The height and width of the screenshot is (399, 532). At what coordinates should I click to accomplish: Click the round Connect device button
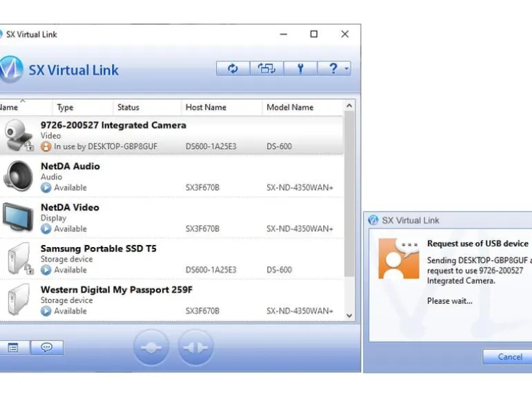(x=151, y=347)
